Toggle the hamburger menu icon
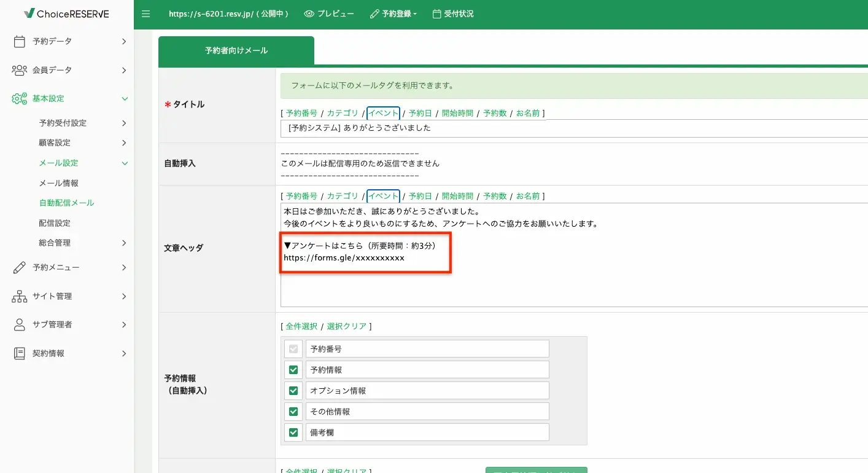This screenshot has height=473, width=868. coord(145,14)
